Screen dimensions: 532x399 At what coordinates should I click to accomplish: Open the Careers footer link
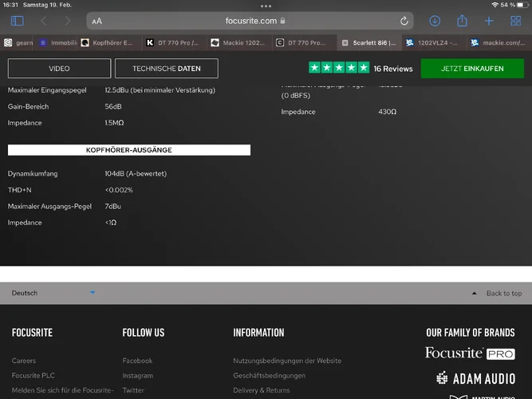[24, 361]
